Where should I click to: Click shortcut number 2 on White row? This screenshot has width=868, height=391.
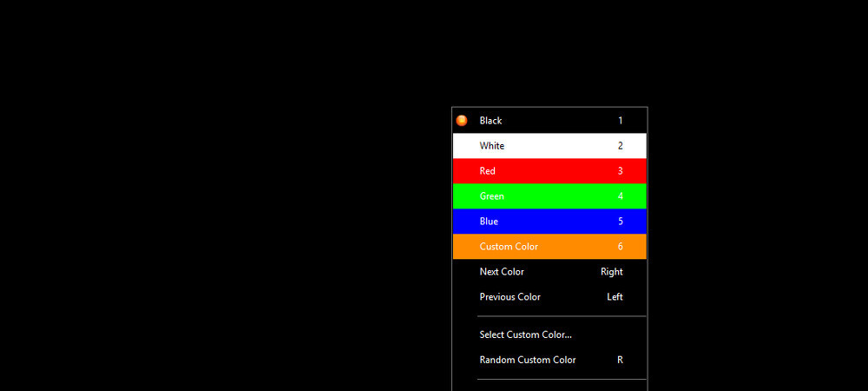620,146
